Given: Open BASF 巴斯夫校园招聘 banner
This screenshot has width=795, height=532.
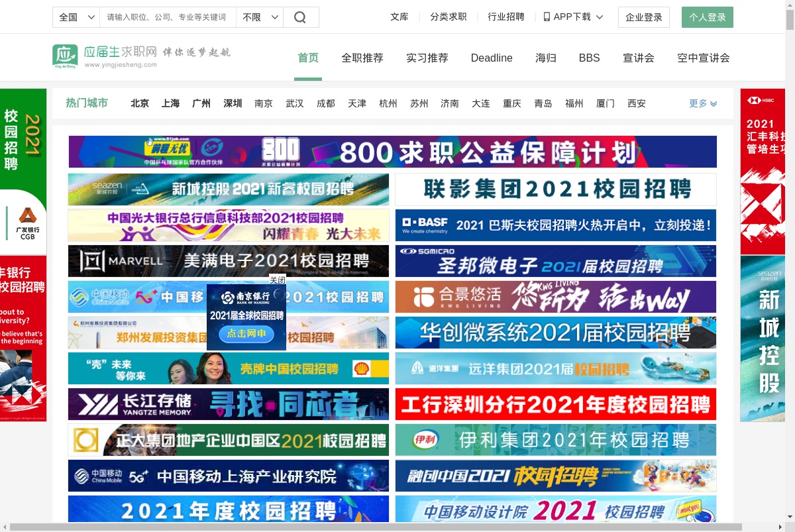Looking at the screenshot, I should click(x=556, y=225).
